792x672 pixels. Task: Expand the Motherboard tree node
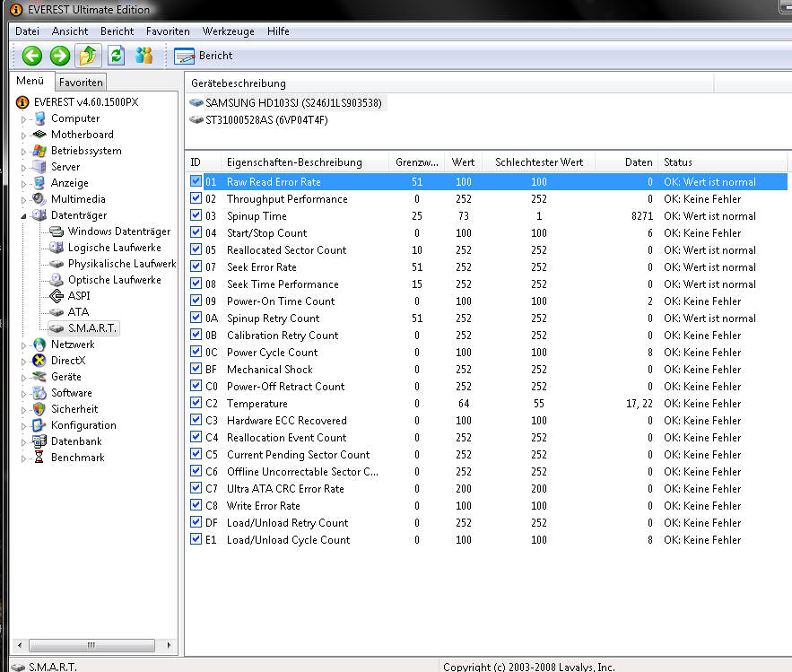point(23,135)
